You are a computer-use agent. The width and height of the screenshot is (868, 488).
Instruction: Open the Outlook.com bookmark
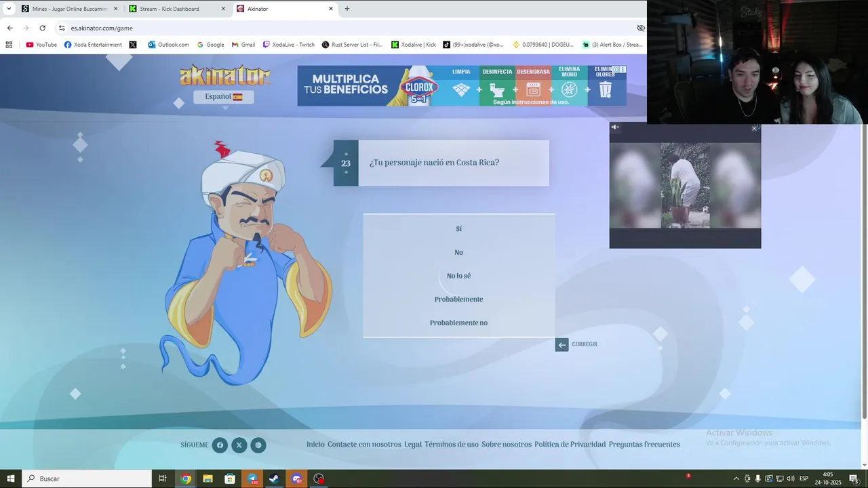click(x=168, y=45)
